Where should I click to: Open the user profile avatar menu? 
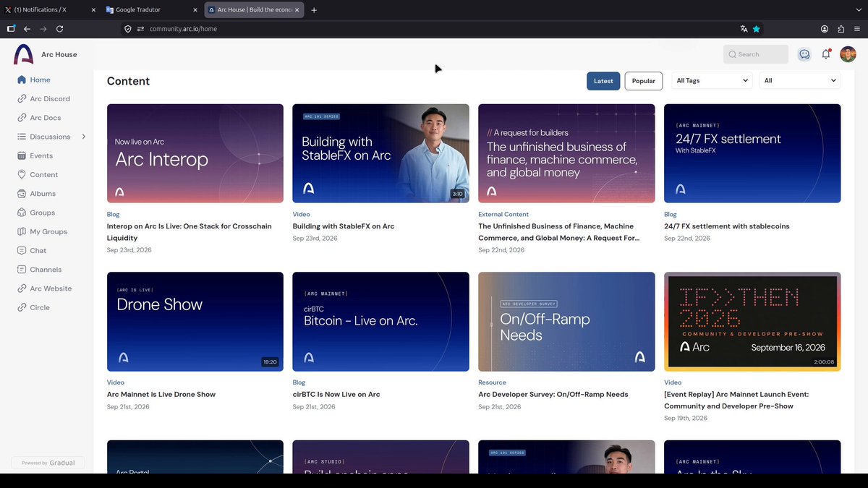848,54
